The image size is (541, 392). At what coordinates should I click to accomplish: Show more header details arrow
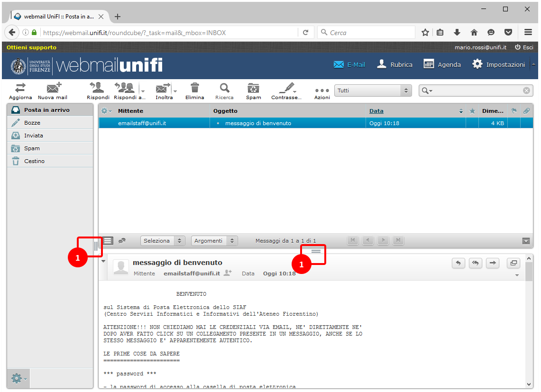(517, 275)
